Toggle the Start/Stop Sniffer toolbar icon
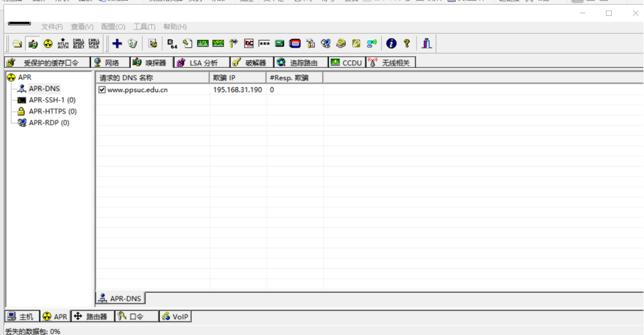The width and height of the screenshot is (644, 335). [32, 43]
